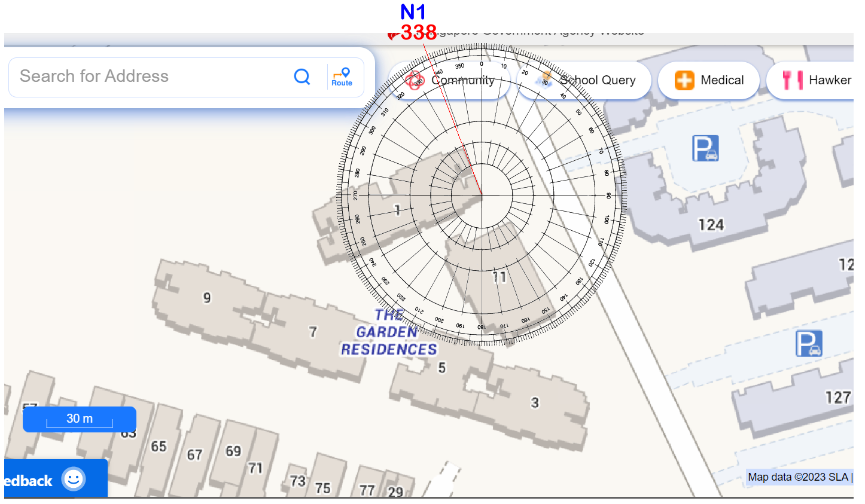Click the 30 m scale bar
Viewport: 865px width, 504px height.
point(80,419)
